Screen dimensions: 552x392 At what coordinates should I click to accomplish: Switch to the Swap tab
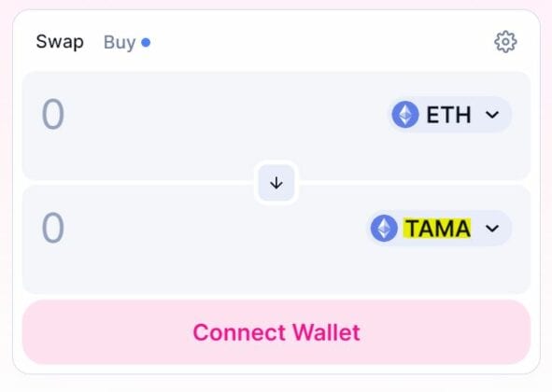pyautogui.click(x=60, y=42)
